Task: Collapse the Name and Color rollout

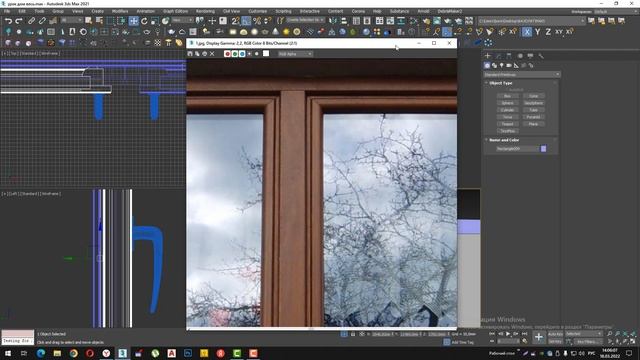Action: coord(504,140)
